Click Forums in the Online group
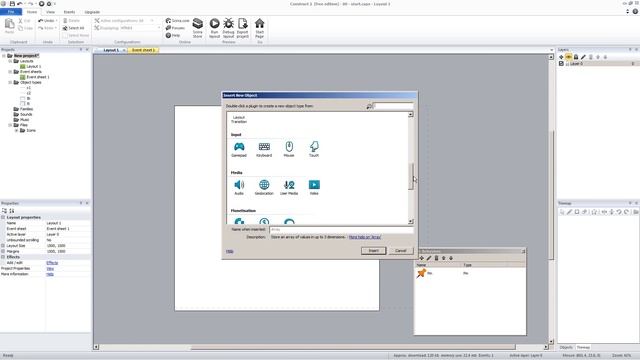The image size is (640, 360). (x=176, y=28)
